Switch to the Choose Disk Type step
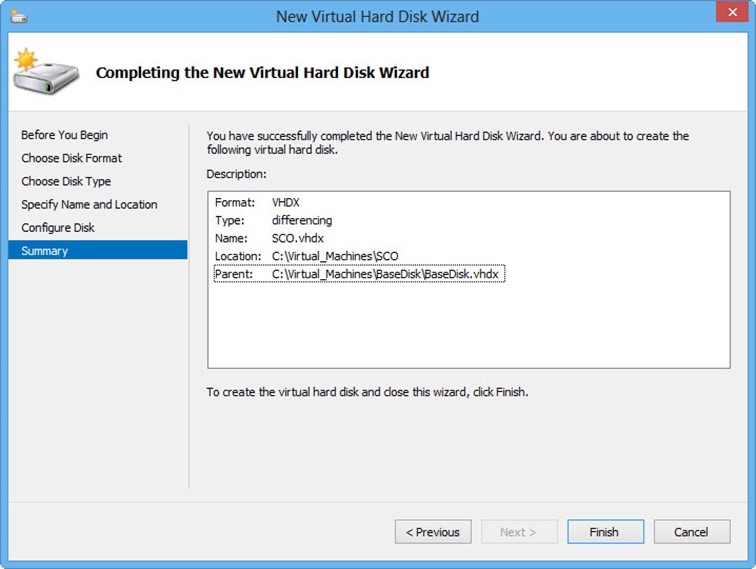This screenshot has height=569, width=756. pyautogui.click(x=66, y=181)
